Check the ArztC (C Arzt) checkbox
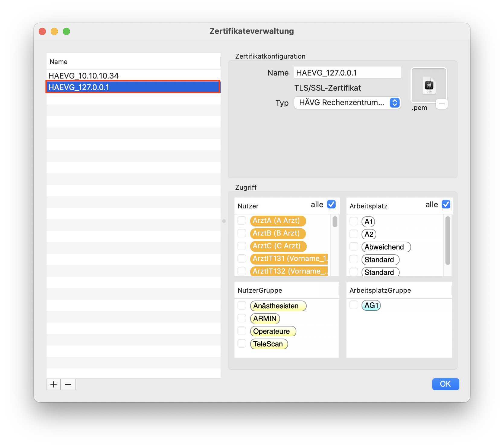The image size is (504, 447). pyautogui.click(x=242, y=246)
